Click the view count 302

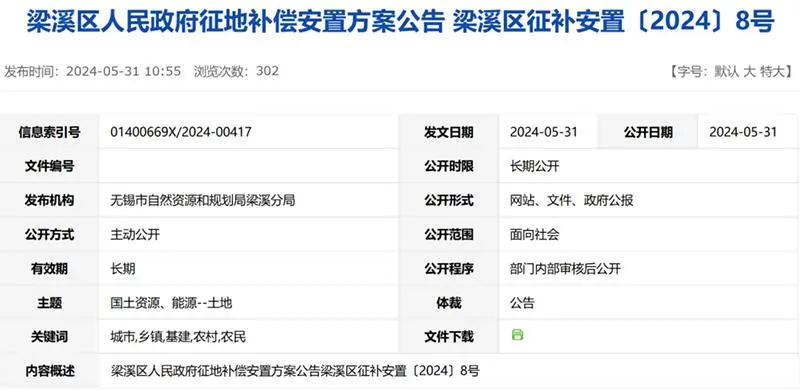coord(267,71)
